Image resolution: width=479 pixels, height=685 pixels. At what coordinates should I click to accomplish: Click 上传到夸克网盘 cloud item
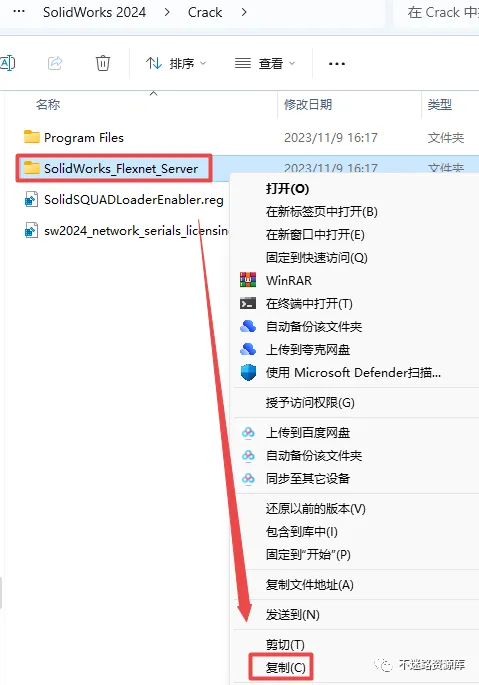[x=308, y=349]
